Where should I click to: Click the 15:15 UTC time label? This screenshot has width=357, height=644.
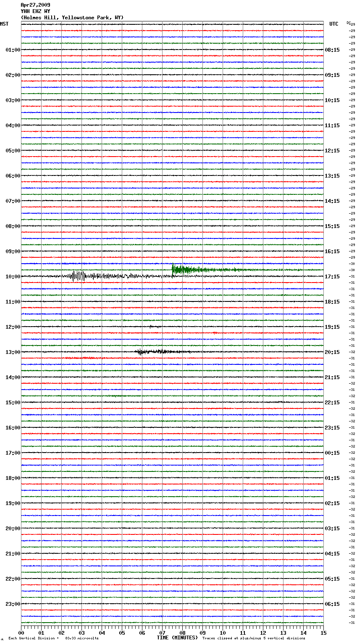pyautogui.click(x=332, y=226)
